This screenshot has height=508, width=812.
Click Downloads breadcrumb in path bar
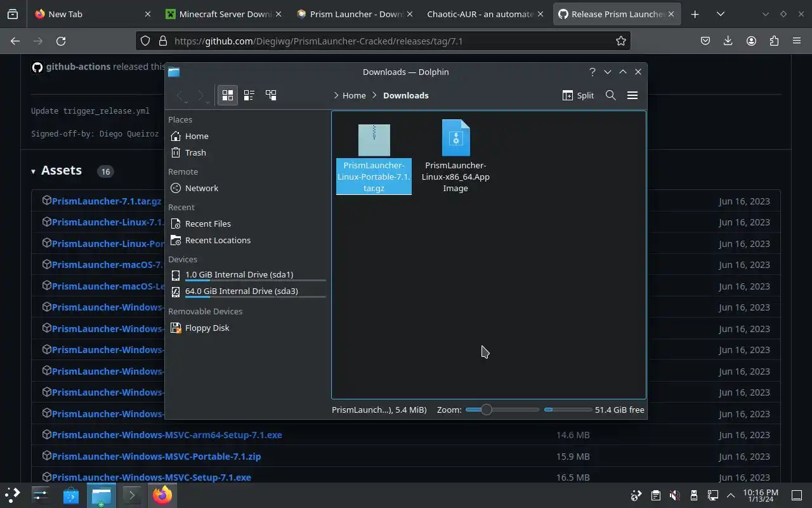[x=406, y=95]
